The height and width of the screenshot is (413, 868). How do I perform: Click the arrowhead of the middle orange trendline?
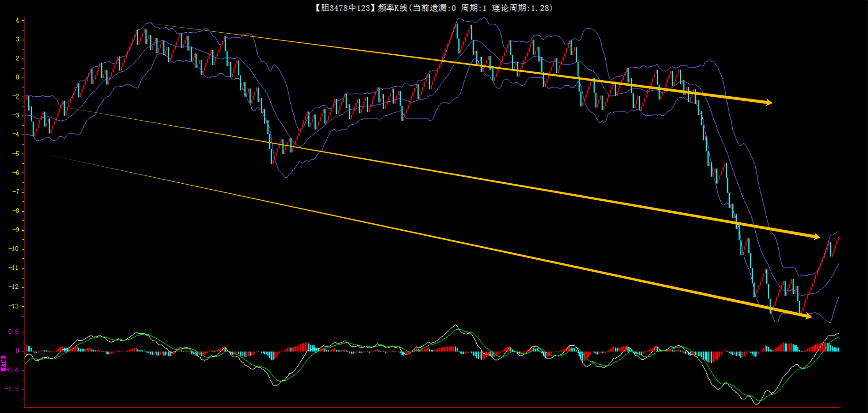click(816, 237)
